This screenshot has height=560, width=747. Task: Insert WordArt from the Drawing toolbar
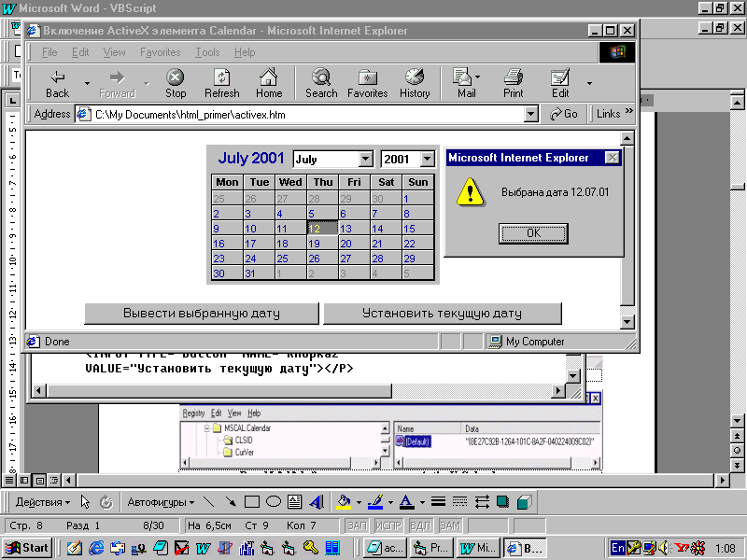[x=317, y=502]
